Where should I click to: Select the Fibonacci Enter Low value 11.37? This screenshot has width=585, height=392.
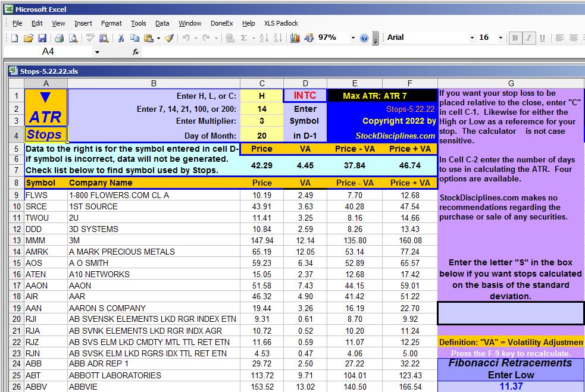point(511,387)
